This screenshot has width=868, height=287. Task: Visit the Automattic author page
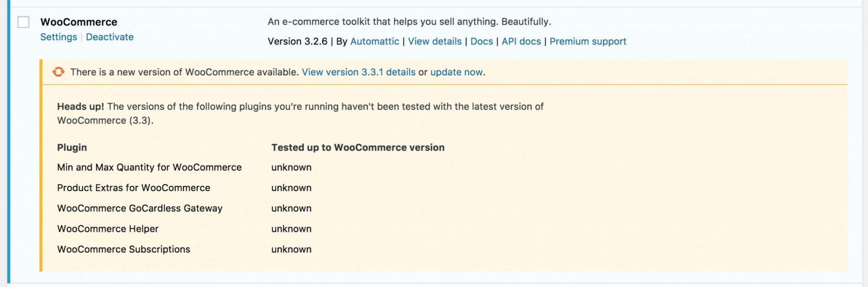pos(375,41)
